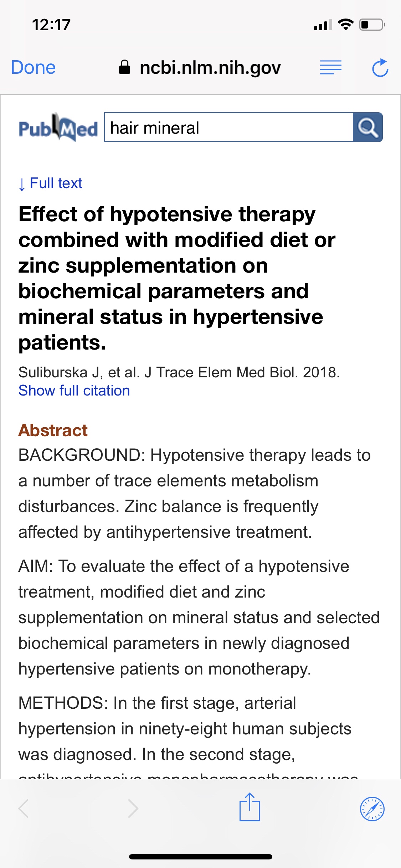Tap the home indicator bar
Image resolution: width=401 pixels, height=868 pixels.
[200, 857]
